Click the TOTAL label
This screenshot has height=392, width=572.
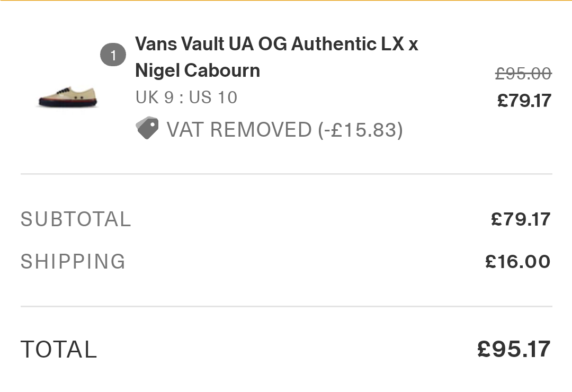[x=59, y=350]
